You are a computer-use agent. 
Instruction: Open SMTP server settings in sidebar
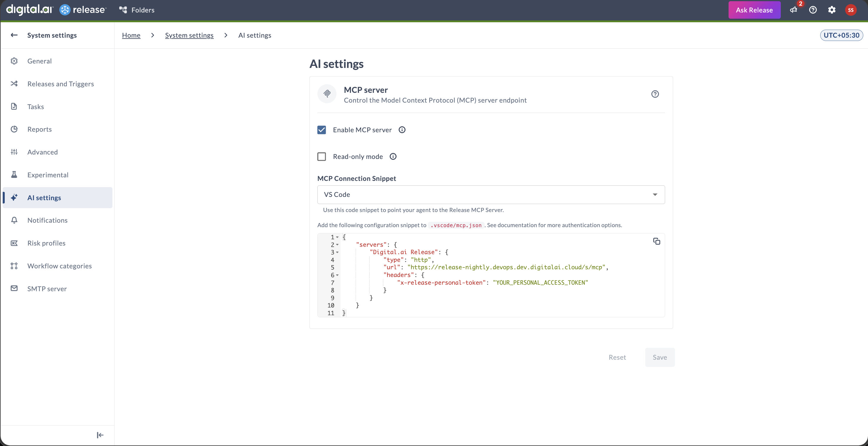tap(57, 289)
